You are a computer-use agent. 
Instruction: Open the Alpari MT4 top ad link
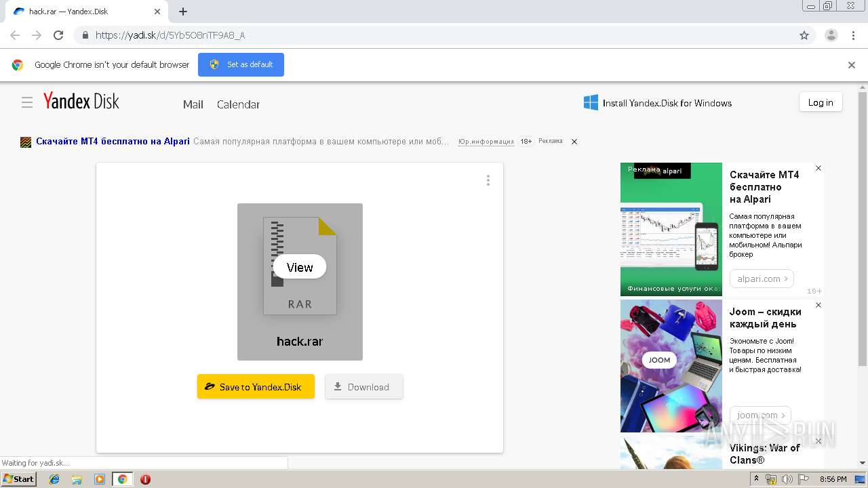pyautogui.click(x=113, y=142)
